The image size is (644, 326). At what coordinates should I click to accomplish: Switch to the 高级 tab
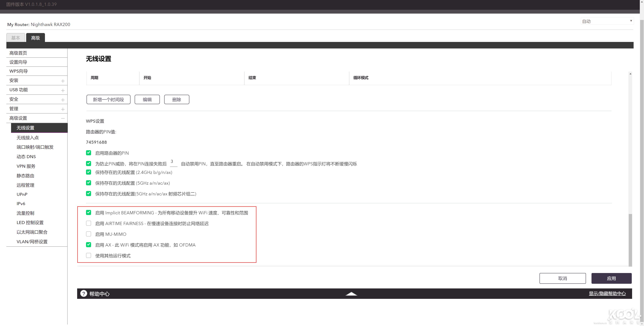35,38
